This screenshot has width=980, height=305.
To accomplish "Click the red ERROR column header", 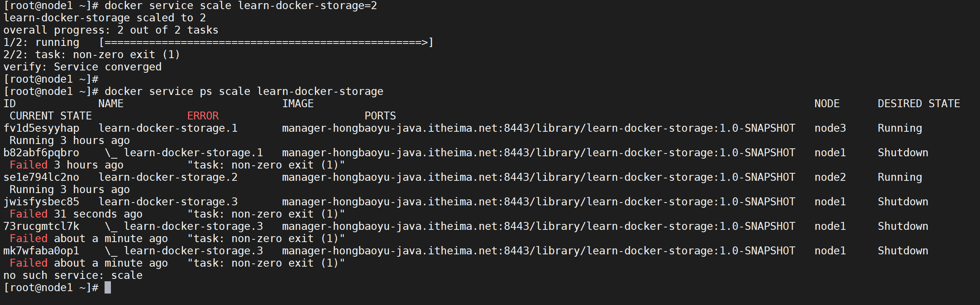I will pos(203,116).
